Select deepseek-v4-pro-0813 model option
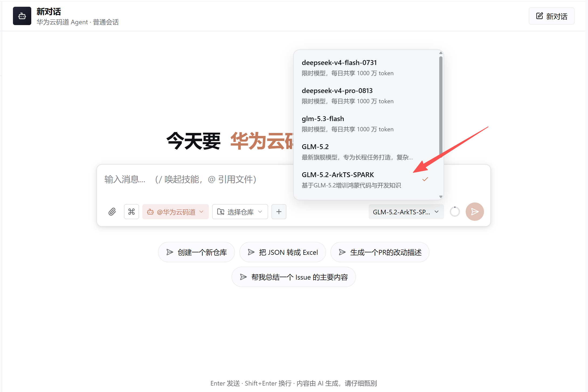 click(x=366, y=95)
